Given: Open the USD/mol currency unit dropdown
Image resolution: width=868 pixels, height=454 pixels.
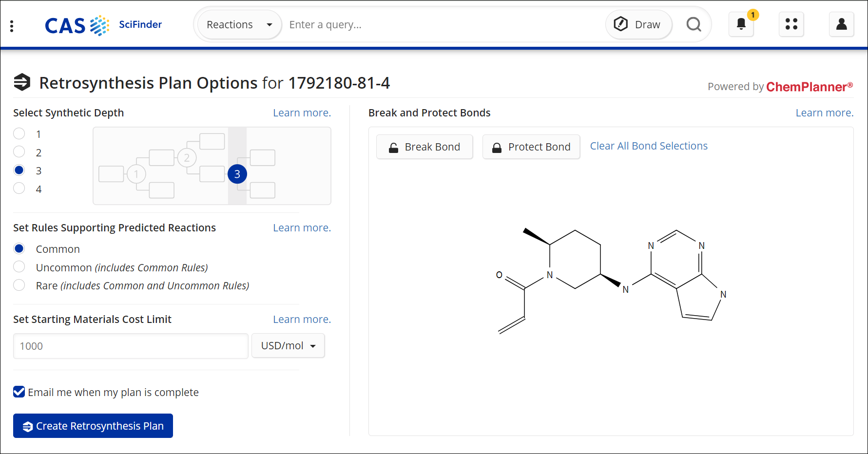Looking at the screenshot, I should tap(288, 346).
